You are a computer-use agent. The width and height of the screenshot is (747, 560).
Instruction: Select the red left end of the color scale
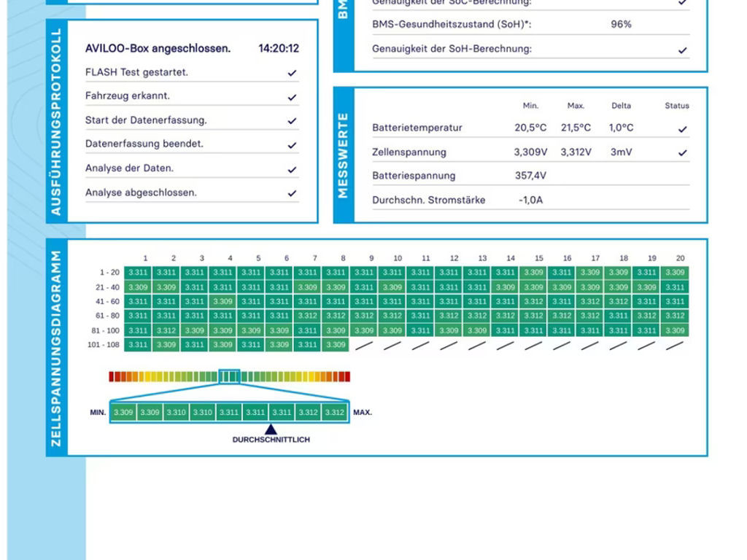(112, 376)
